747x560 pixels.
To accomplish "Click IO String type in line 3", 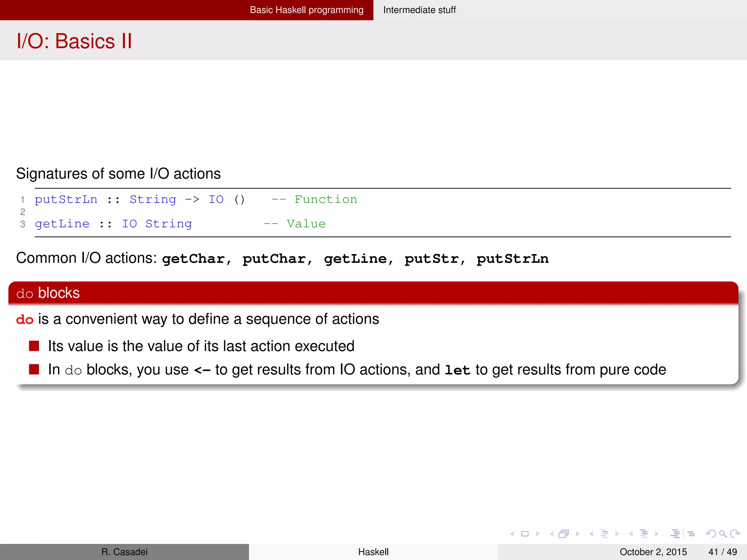I will coord(157,223).
